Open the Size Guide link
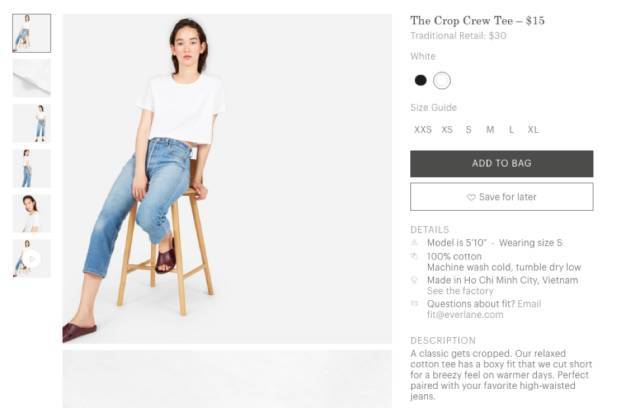The image size is (640, 408). [433, 108]
